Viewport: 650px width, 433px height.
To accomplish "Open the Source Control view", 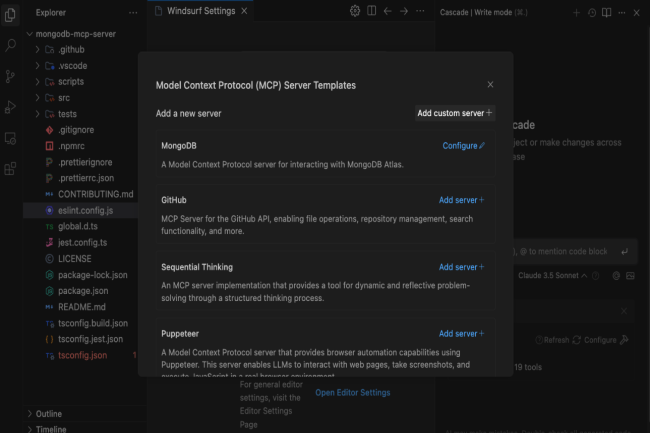I will (x=11, y=76).
